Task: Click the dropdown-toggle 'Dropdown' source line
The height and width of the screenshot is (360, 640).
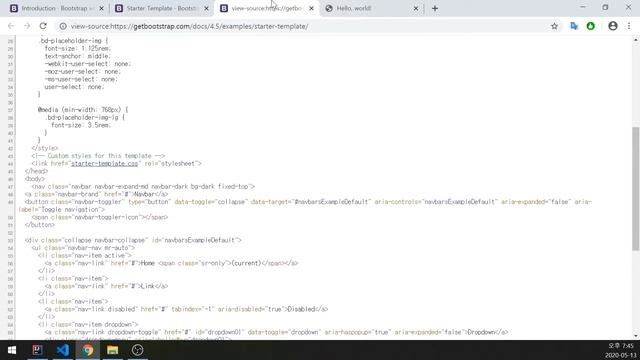Action: pos(276,332)
